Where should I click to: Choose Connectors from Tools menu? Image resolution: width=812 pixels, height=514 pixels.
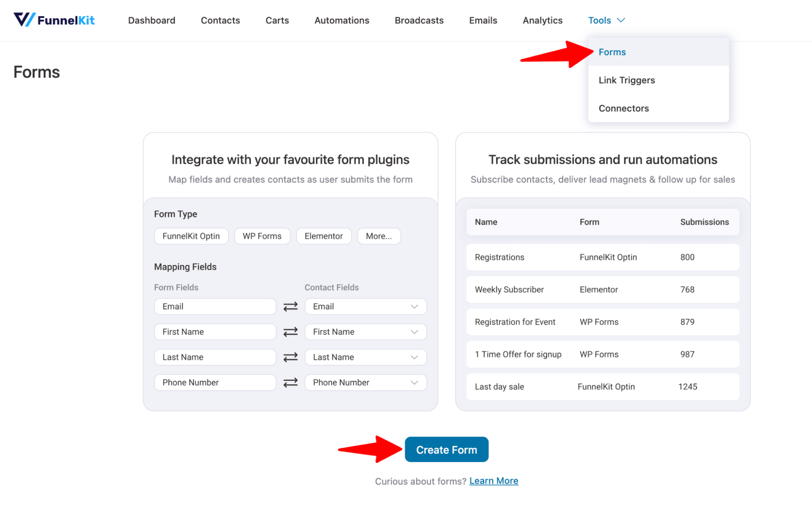(x=658, y=108)
